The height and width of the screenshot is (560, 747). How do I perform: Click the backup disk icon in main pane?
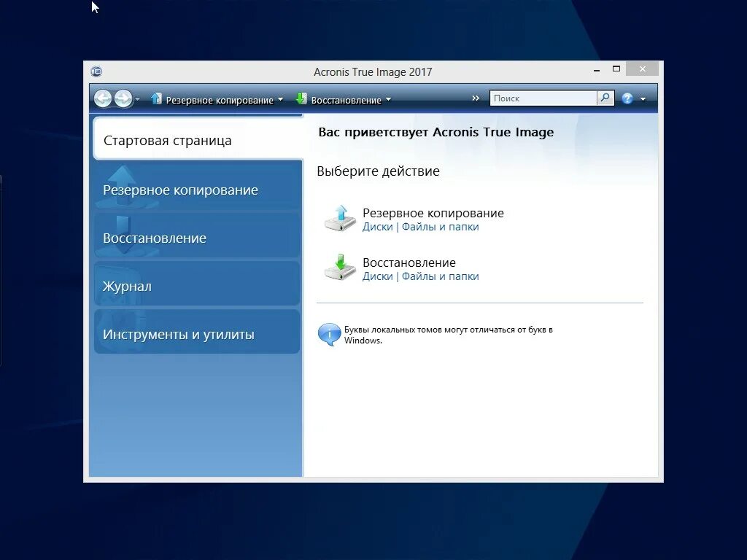click(340, 219)
